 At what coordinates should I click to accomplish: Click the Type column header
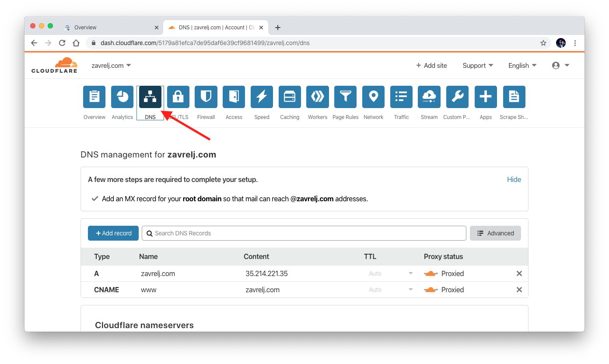102,256
